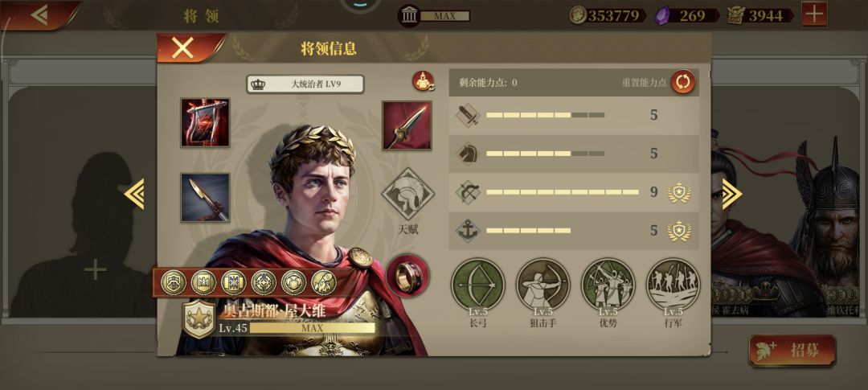Click the 招募 recruit button
The image size is (868, 390).
[x=792, y=351]
